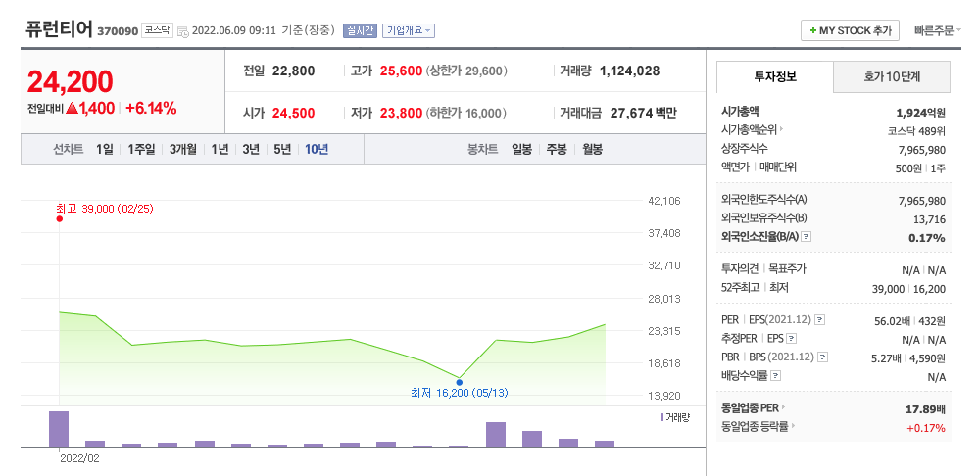Click the 코스닥 489위 rank value
The height and width of the screenshot is (476, 980).
click(917, 131)
